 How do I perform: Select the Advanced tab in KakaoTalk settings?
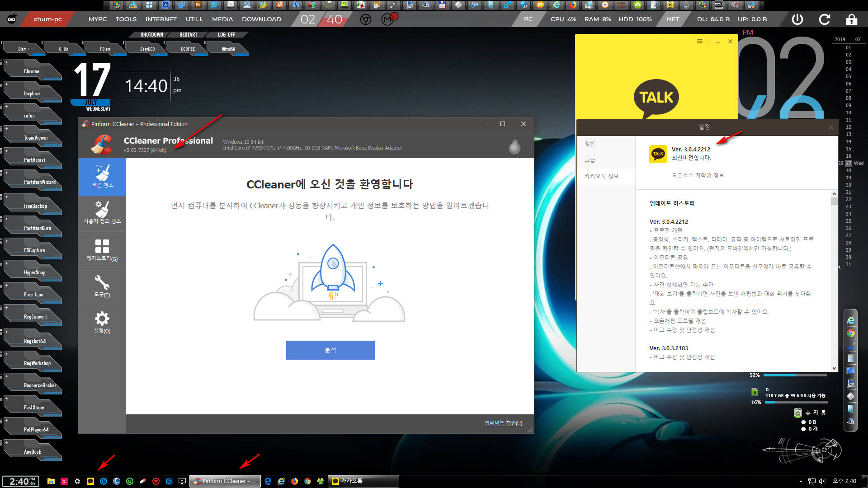click(x=590, y=160)
